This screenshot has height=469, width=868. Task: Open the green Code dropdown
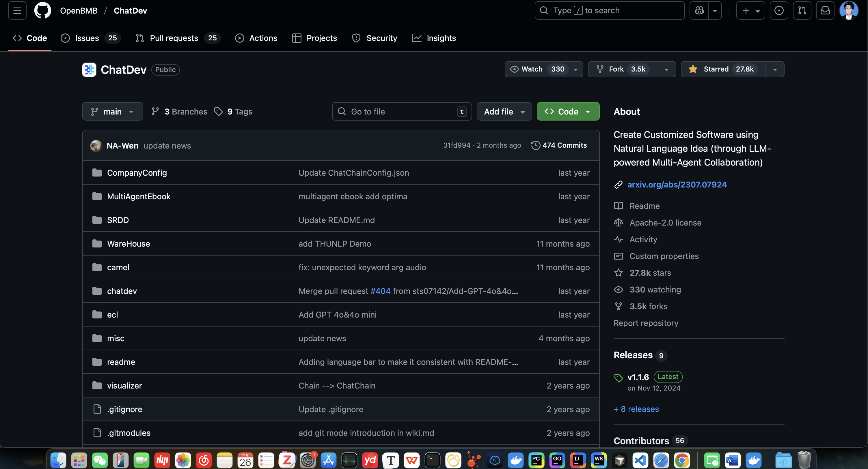coord(568,111)
